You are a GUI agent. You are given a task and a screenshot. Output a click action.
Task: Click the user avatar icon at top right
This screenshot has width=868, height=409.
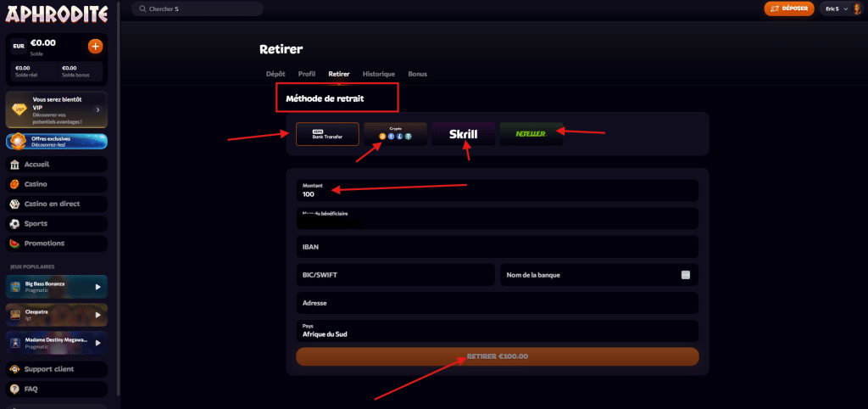[854, 8]
